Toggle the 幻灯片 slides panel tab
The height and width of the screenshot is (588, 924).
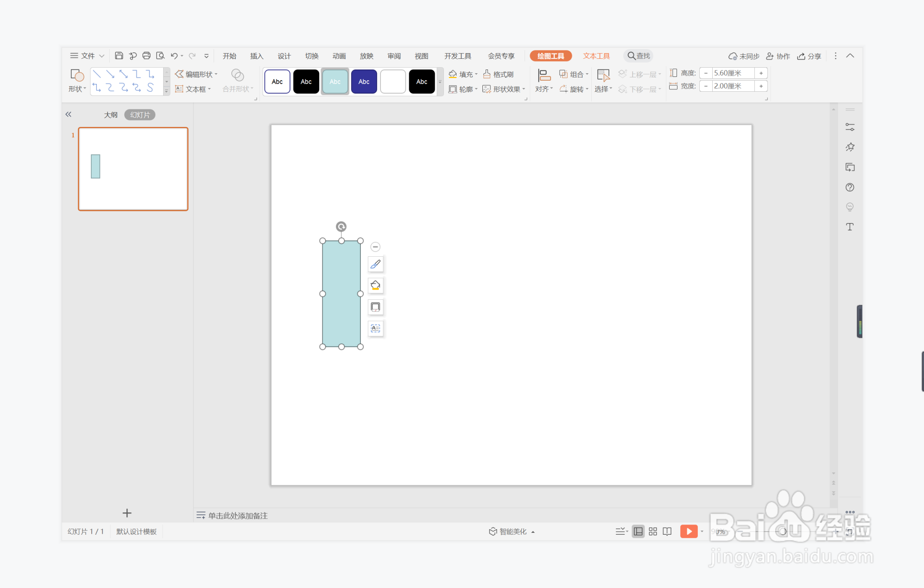point(140,115)
